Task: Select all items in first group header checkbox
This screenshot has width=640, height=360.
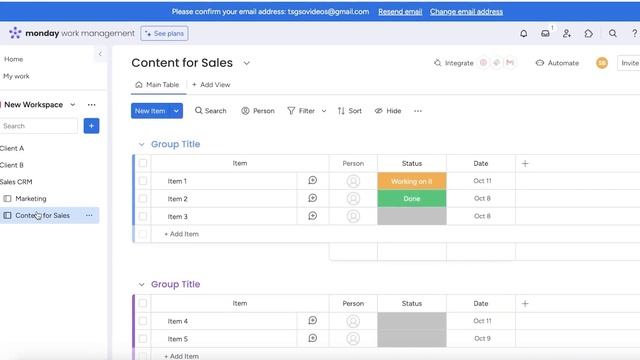Action: (143, 163)
